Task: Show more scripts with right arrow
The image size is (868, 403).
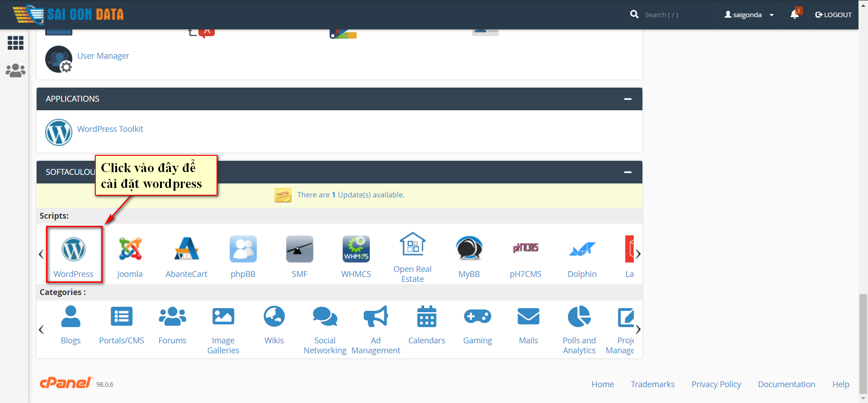Action: 638,254
